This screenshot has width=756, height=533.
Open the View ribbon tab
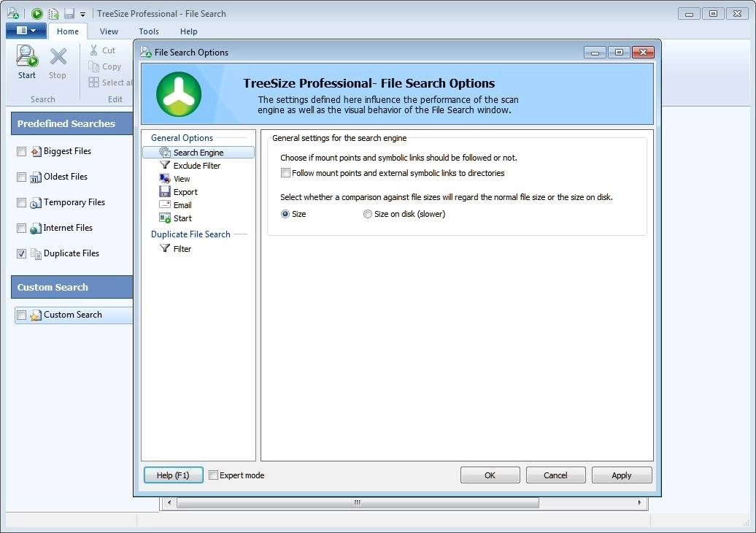coord(109,31)
